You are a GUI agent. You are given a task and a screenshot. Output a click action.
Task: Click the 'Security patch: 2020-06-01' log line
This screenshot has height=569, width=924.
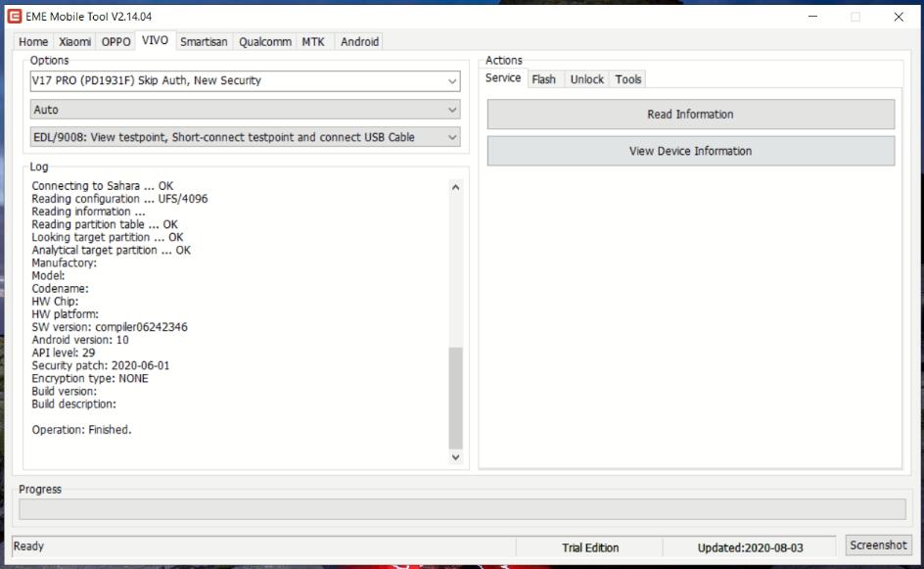click(x=101, y=365)
